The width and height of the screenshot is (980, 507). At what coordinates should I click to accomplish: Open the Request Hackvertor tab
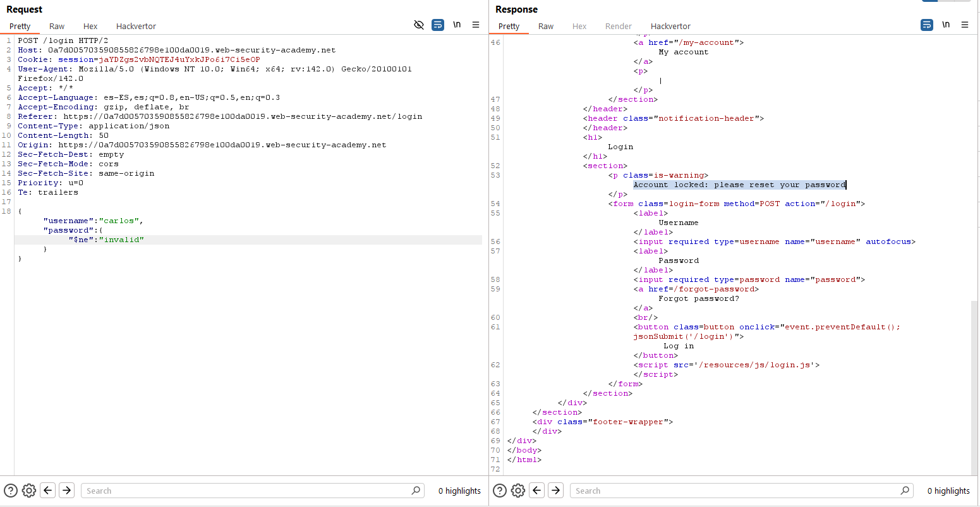point(136,26)
